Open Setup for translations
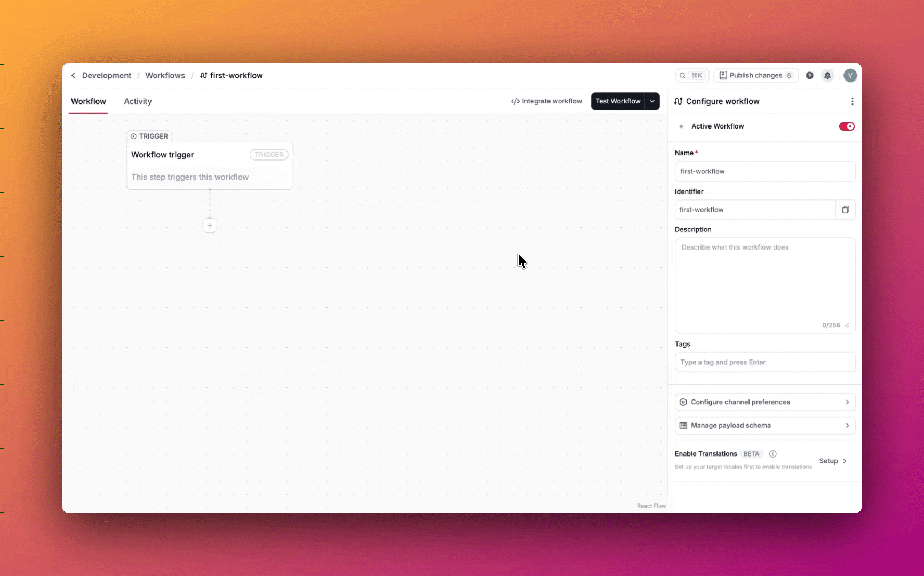 (832, 461)
